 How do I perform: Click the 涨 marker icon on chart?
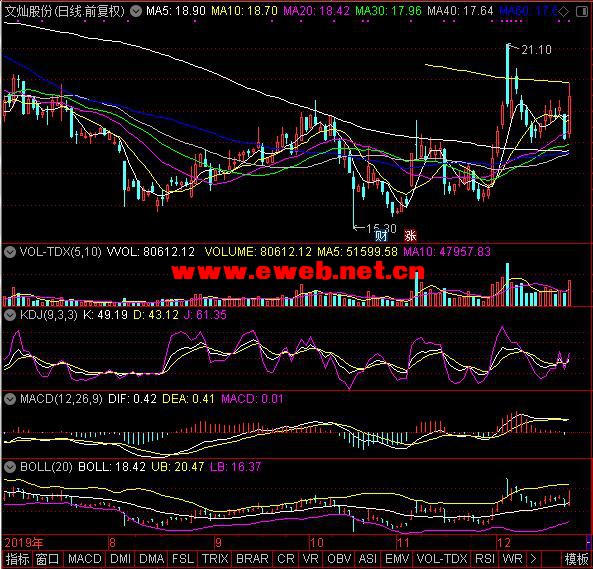410,236
